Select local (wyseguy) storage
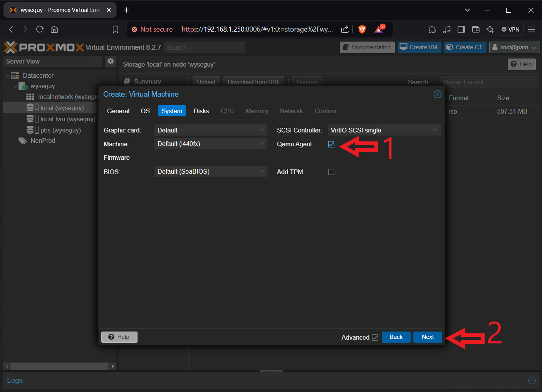Image resolution: width=542 pixels, height=392 pixels. pyautogui.click(x=55, y=108)
